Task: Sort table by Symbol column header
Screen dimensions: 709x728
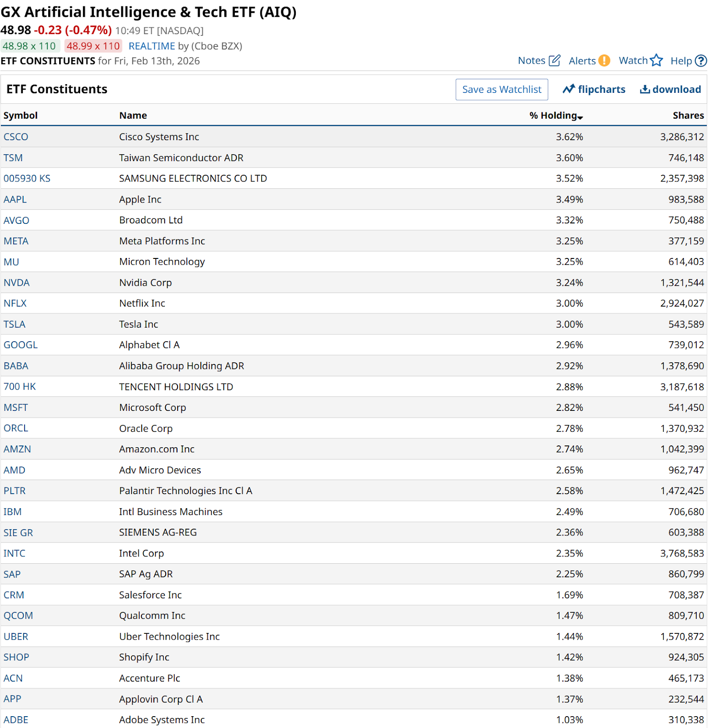Action: 20,116
